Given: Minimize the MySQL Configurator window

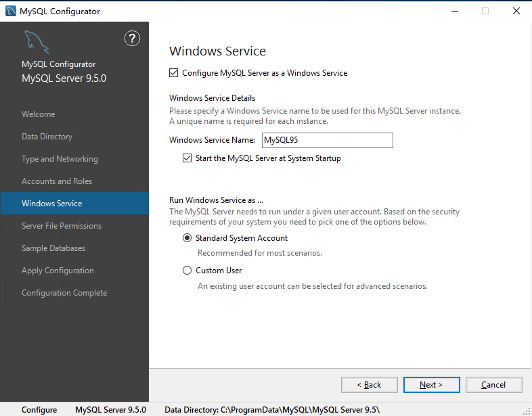Looking at the screenshot, I should [455, 11].
